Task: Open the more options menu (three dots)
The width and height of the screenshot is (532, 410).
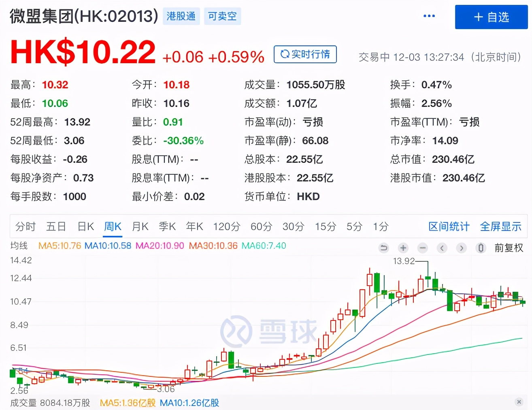Action: tap(429, 16)
